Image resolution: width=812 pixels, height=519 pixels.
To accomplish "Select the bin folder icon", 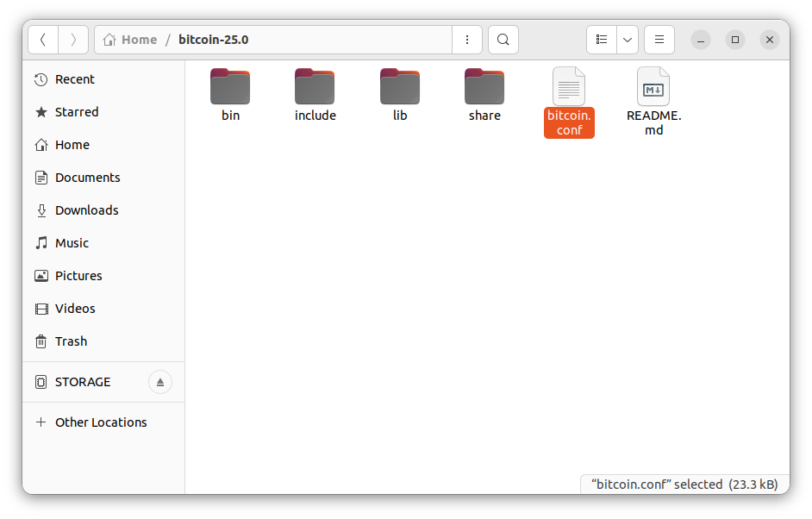I will pos(230,86).
